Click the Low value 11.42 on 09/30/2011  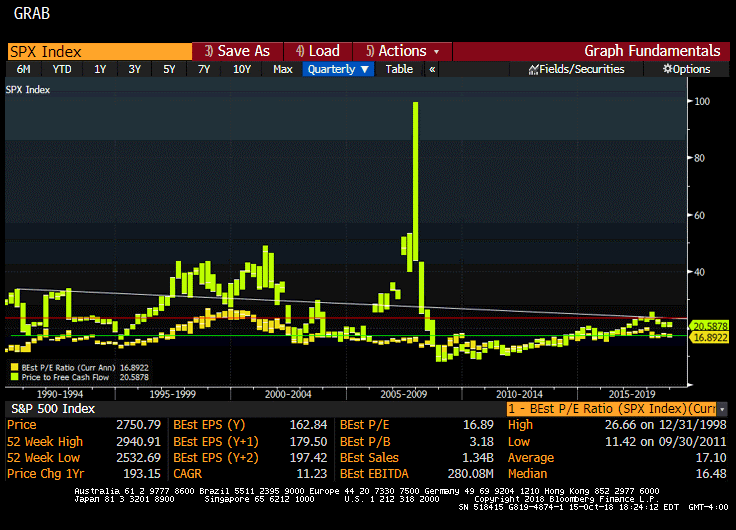pyautogui.click(x=665, y=442)
